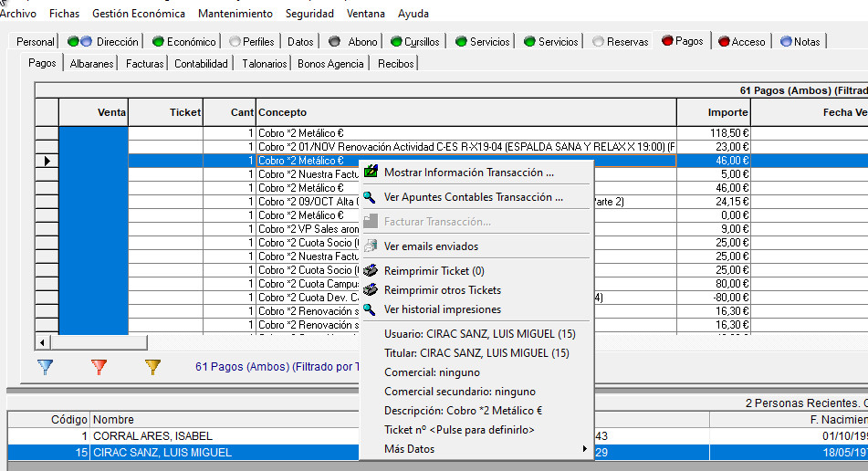Image resolution: width=868 pixels, height=471 pixels.
Task: Select the 24,15 € amount cell
Action: 714,202
